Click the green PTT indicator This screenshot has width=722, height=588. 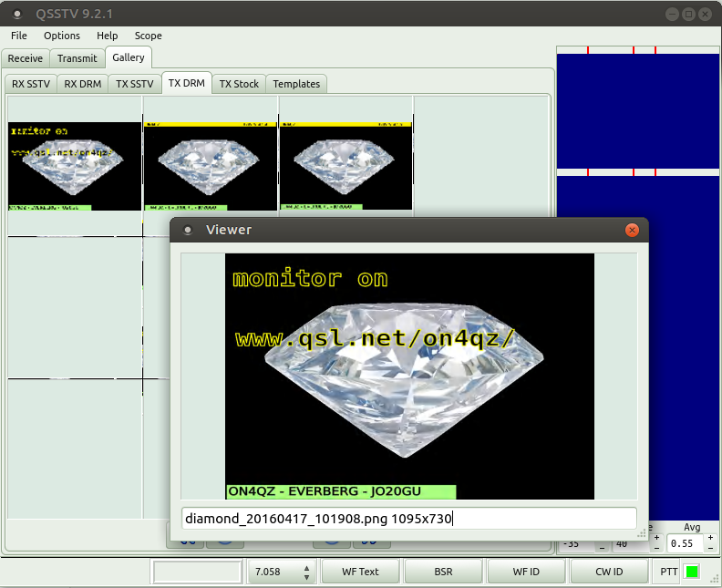pyautogui.click(x=692, y=572)
